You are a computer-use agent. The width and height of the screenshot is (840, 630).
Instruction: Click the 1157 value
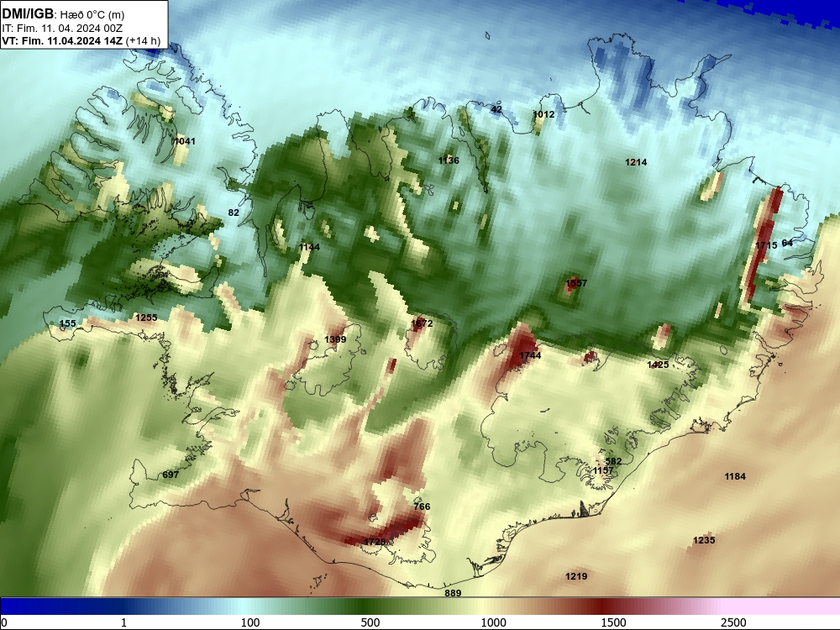(603, 470)
